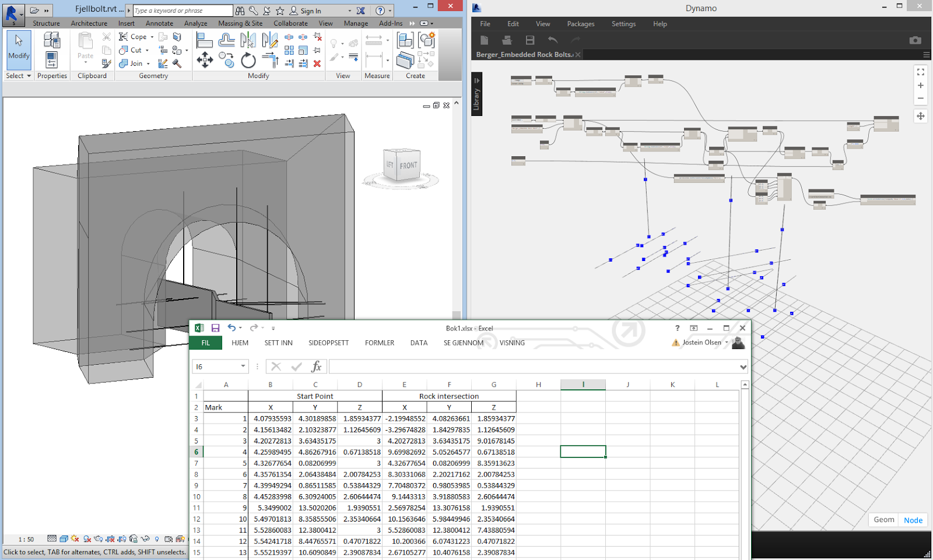The width and height of the screenshot is (933, 560).
Task: Open the FIL tab in Excel
Action: [205, 343]
